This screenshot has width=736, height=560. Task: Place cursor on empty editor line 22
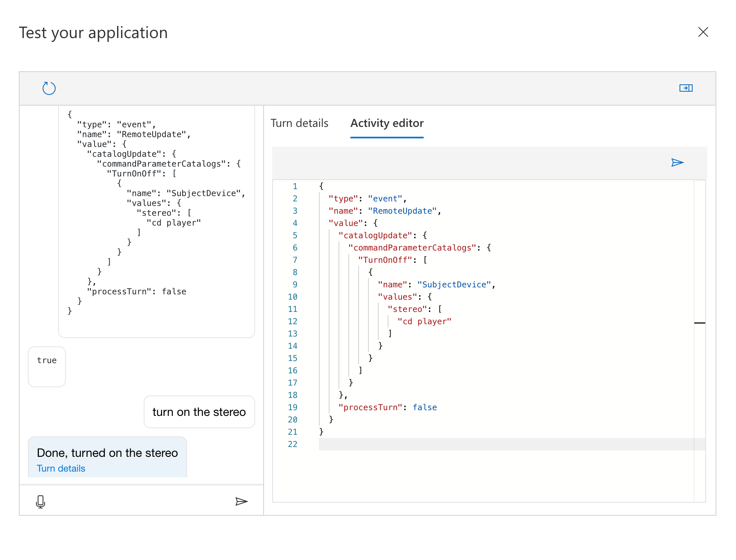tap(409, 444)
